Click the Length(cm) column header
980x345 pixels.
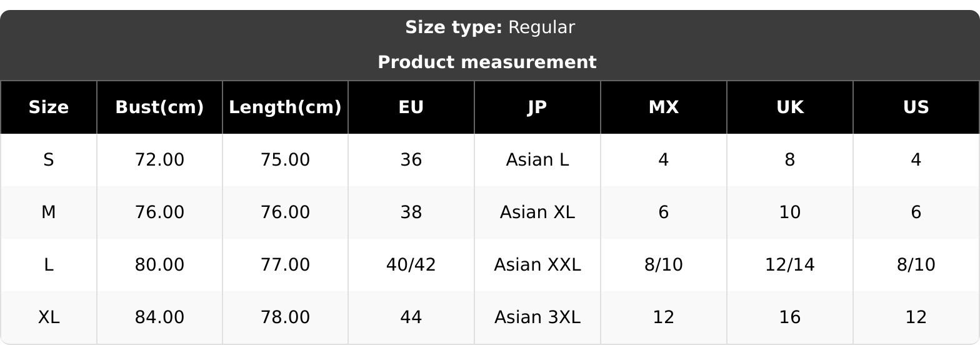point(285,107)
